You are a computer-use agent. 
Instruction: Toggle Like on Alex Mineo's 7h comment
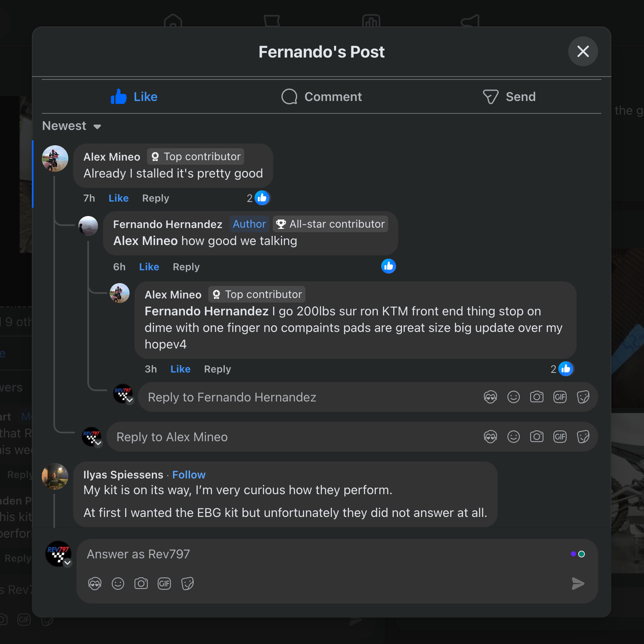tap(118, 198)
